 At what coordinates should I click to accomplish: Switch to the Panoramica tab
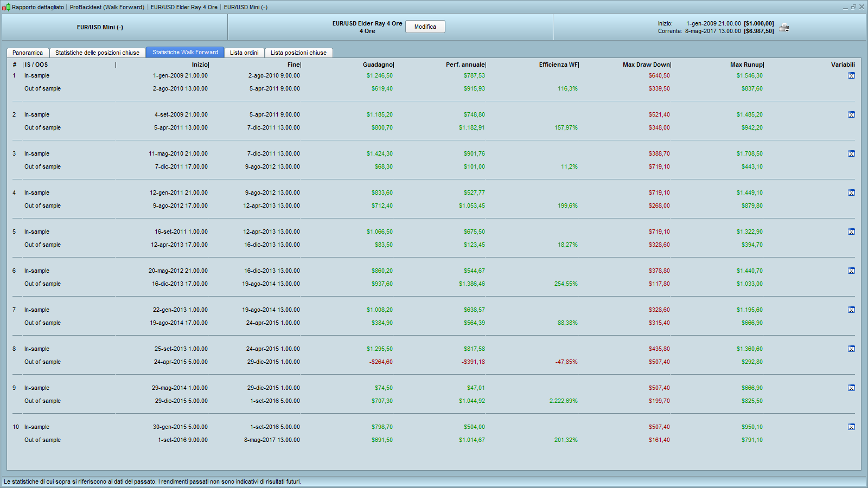28,53
